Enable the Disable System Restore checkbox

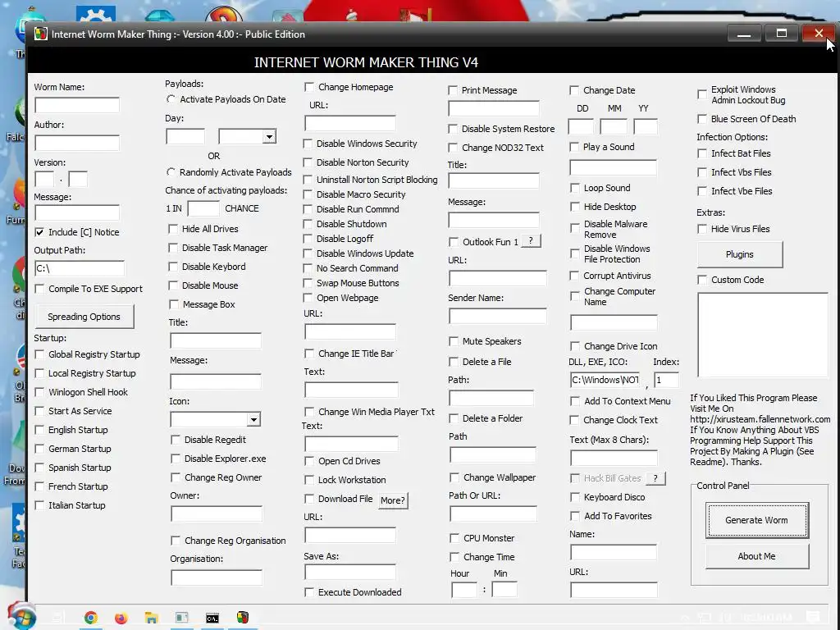[x=453, y=129]
